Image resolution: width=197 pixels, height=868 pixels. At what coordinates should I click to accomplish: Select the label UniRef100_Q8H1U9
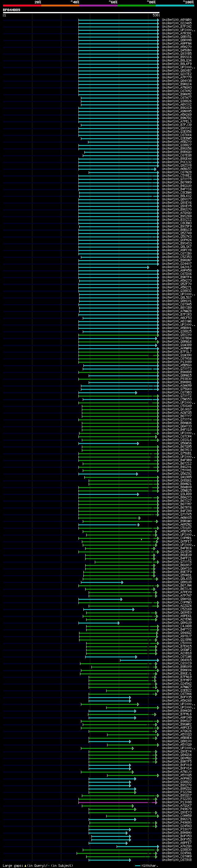177,623
